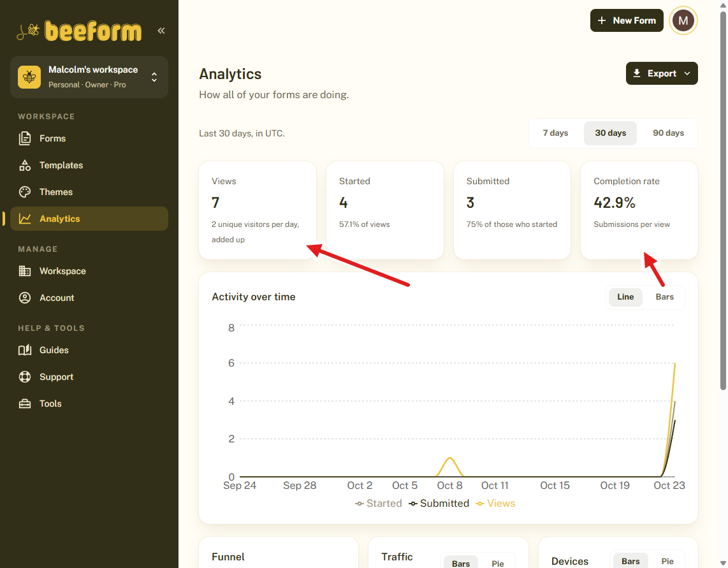Click the Account person icon
Image resolution: width=728 pixels, height=568 pixels.
pyautogui.click(x=25, y=298)
